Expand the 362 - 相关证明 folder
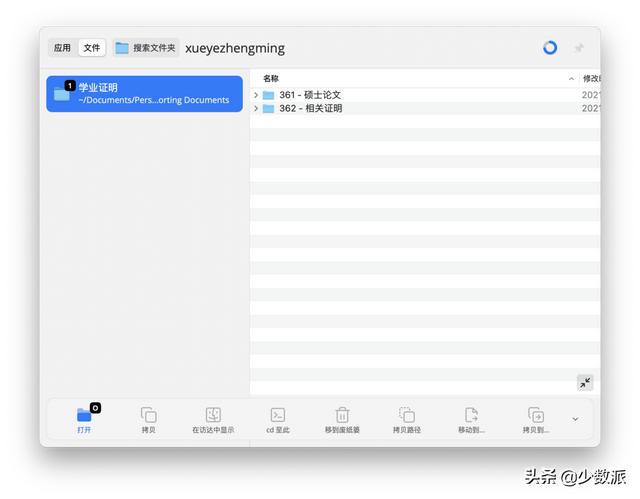 256,109
